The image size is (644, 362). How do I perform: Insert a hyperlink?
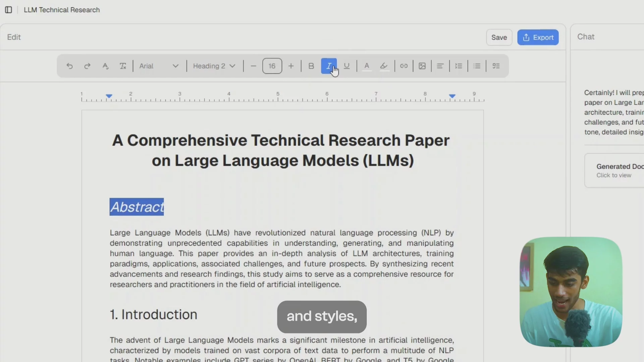(x=404, y=66)
